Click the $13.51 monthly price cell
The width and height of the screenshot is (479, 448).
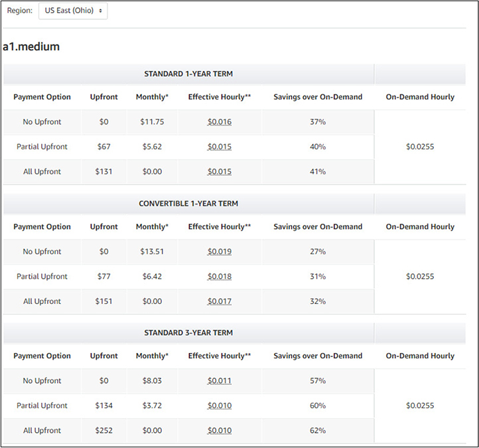click(x=152, y=252)
